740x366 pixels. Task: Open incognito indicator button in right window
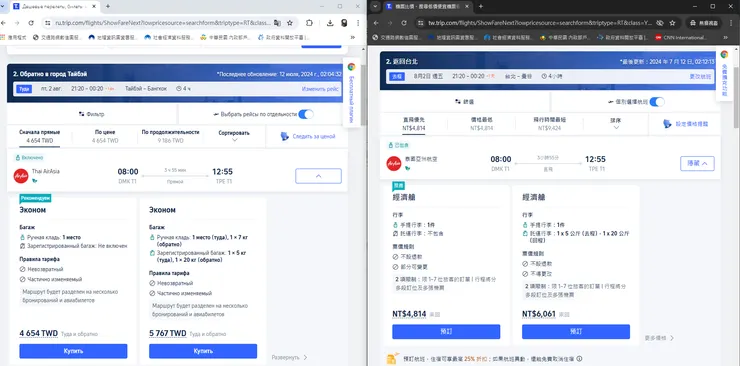point(704,23)
